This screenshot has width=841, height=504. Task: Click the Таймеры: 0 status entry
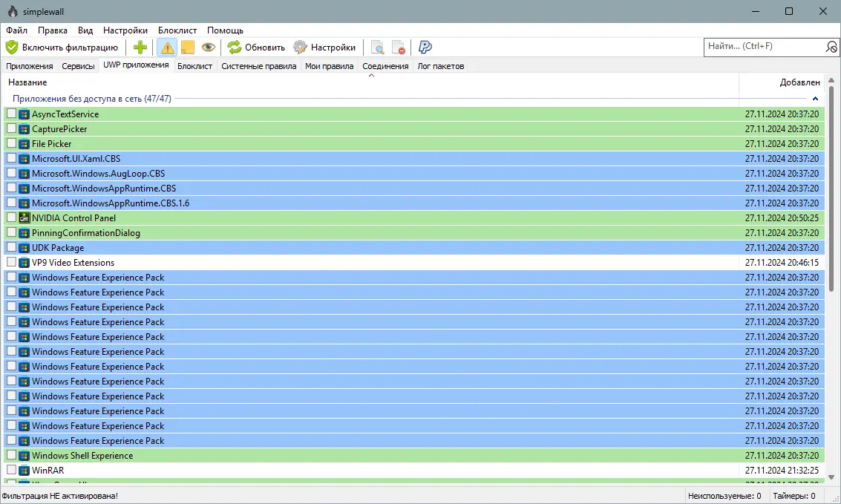click(x=793, y=496)
